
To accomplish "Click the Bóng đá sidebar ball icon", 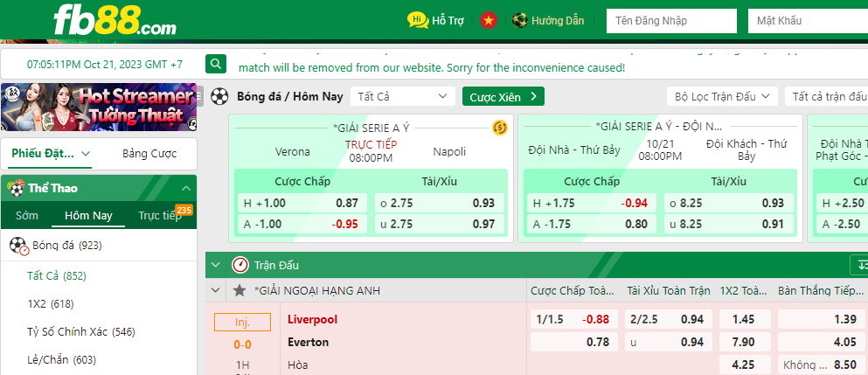I will coord(18,246).
